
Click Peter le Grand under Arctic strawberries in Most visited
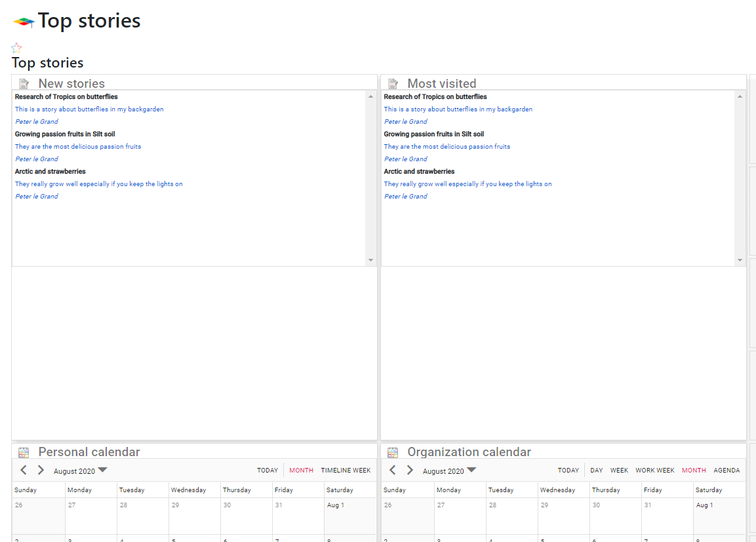[405, 197]
